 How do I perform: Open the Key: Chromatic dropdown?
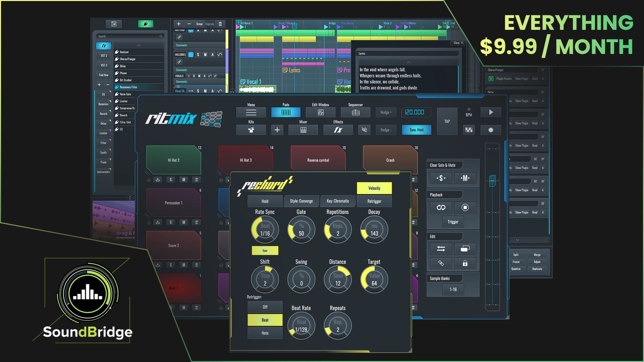(x=338, y=201)
